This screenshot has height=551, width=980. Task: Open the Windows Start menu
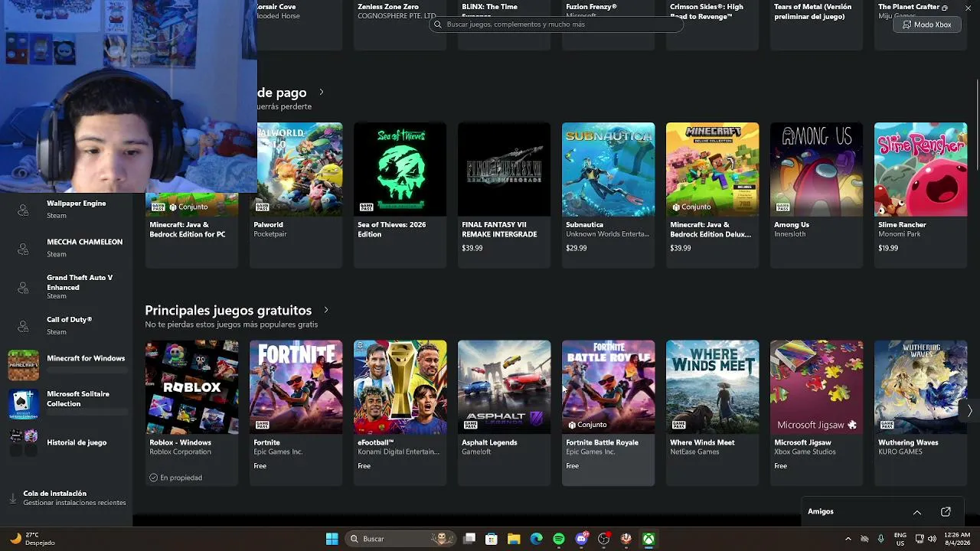click(332, 539)
